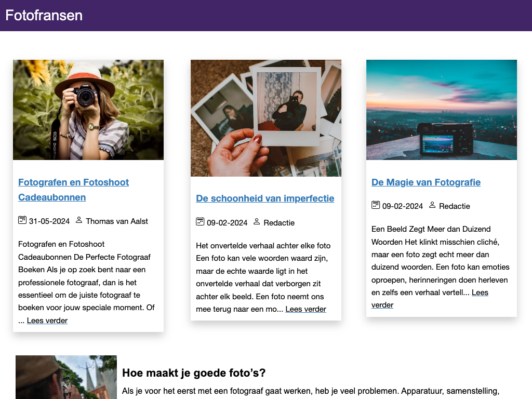Open the Fotografen en Fotoshoot Cadeaubonnen article
The height and width of the screenshot is (399, 532).
(x=74, y=190)
